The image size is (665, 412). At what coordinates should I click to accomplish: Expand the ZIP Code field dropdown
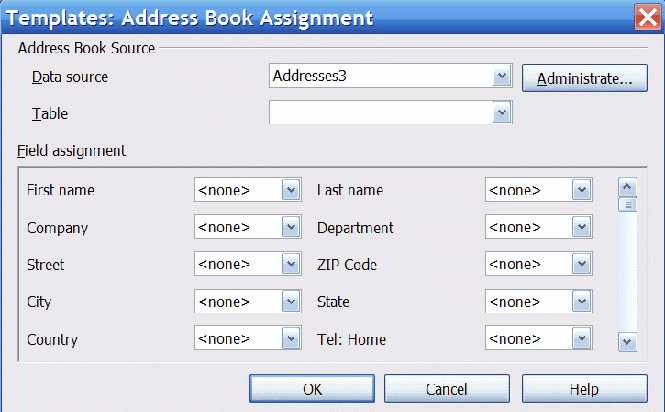pyautogui.click(x=581, y=264)
